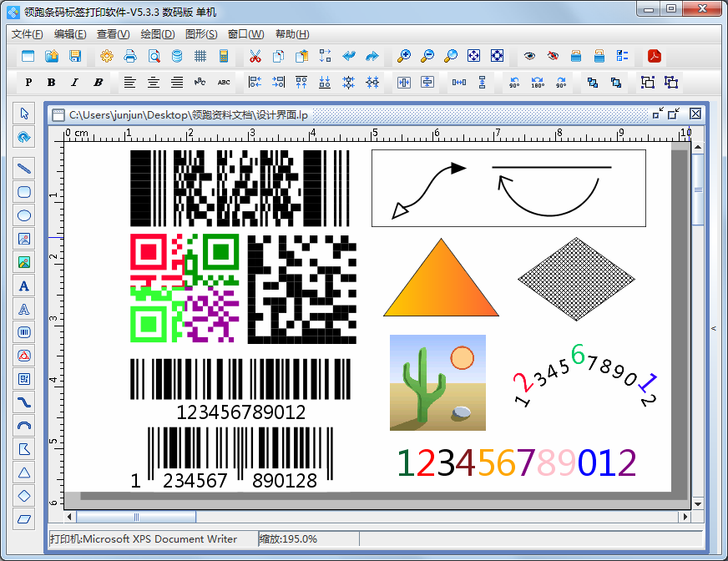This screenshot has width=728, height=561.
Task: Lock selected object padlock icon
Action: pos(576,56)
